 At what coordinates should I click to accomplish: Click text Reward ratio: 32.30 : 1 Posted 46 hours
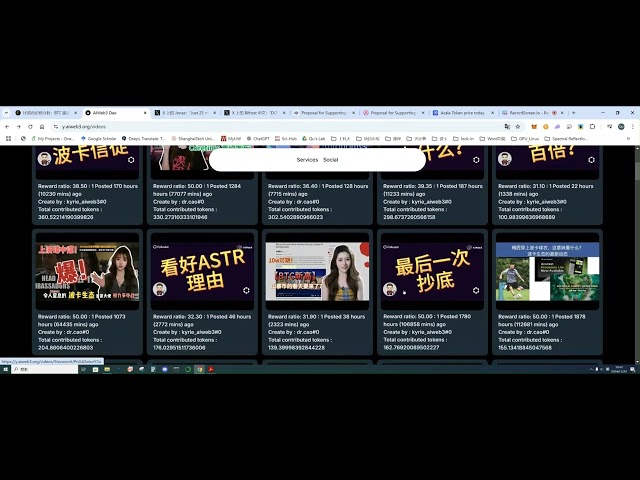pos(202,317)
